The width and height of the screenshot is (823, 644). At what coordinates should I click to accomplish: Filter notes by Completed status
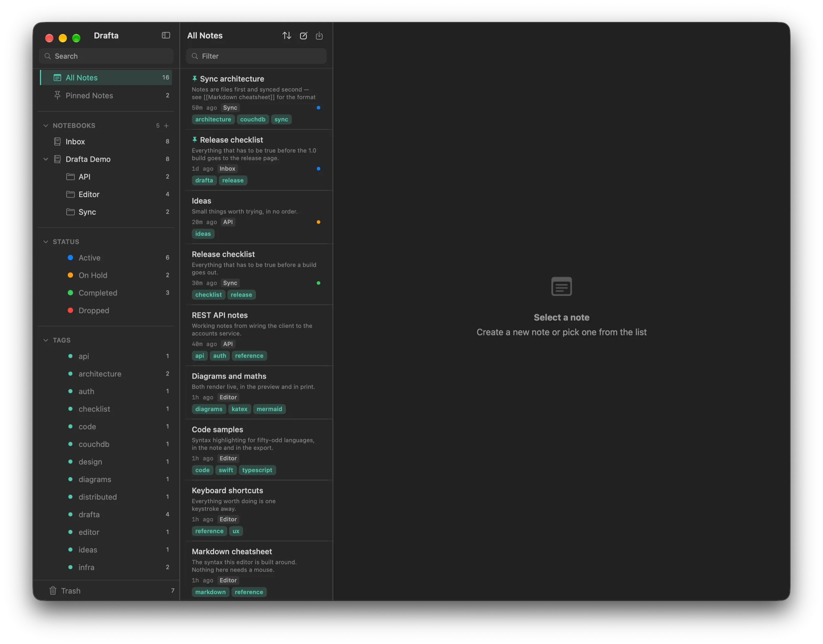(106, 293)
